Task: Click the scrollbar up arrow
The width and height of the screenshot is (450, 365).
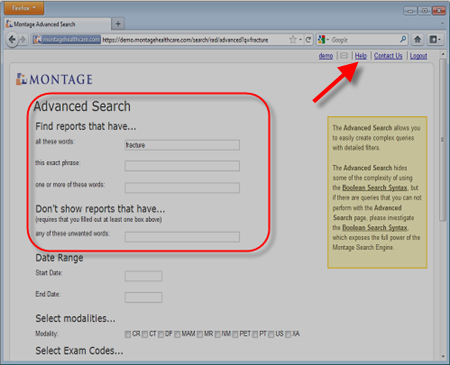Action: [x=443, y=54]
